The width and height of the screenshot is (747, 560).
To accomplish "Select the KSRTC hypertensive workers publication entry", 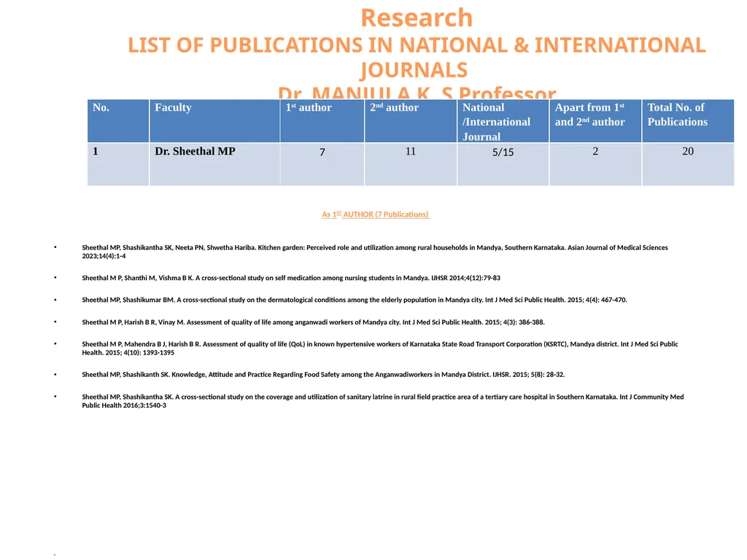I will coord(380,348).
